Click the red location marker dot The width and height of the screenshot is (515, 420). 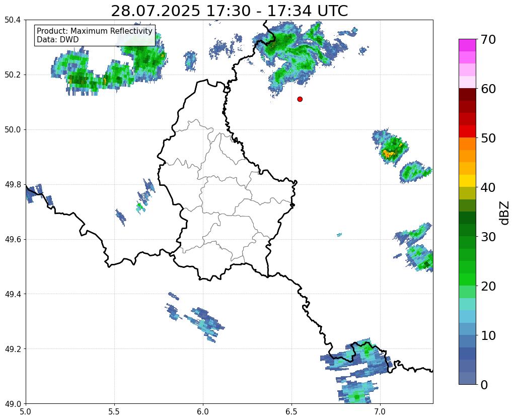pyautogui.click(x=300, y=99)
